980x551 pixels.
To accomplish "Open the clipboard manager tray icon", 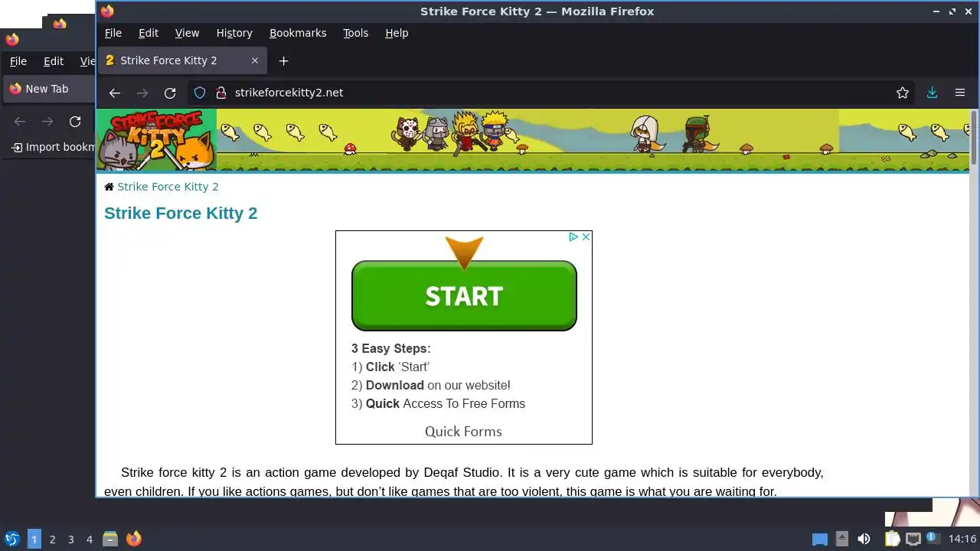I will point(892,539).
